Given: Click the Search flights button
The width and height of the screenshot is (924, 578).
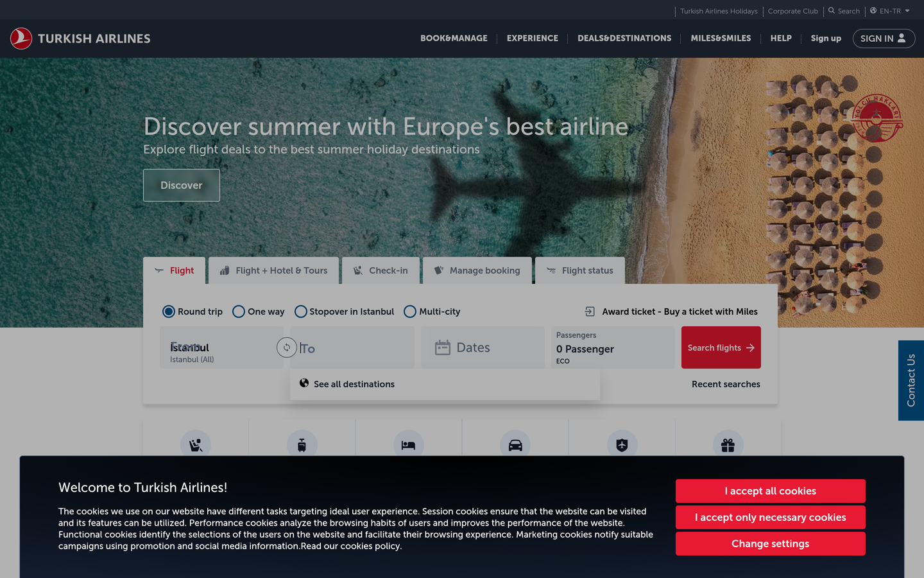Looking at the screenshot, I should click(721, 347).
